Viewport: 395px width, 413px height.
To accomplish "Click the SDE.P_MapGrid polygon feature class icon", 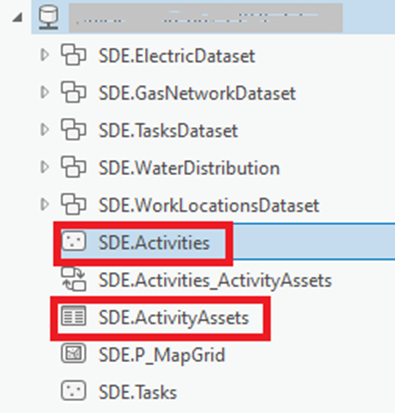I will pyautogui.click(x=74, y=353).
